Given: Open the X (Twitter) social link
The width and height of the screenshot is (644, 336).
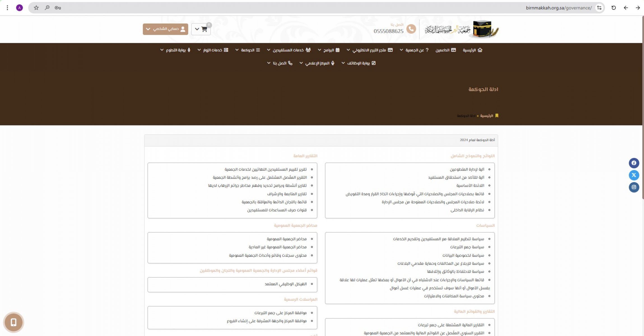Looking at the screenshot, I should point(634,175).
